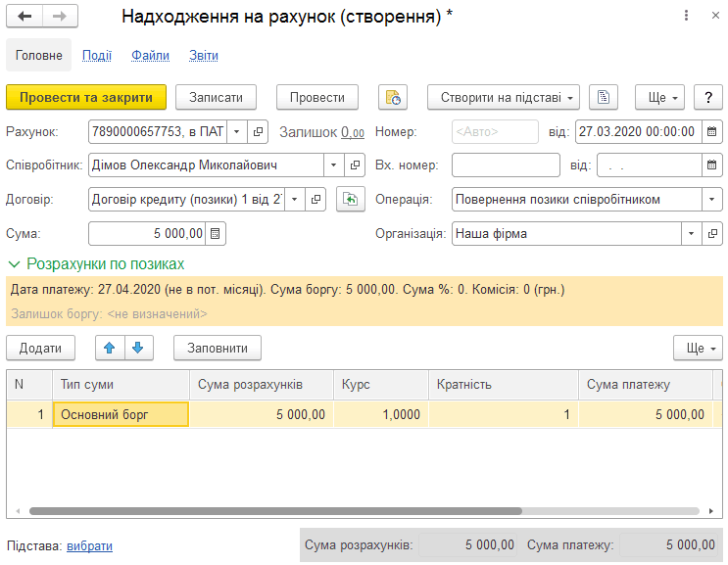This screenshot has height=565, width=728.
Task: Open the Організація card icon
Action: pos(712,233)
